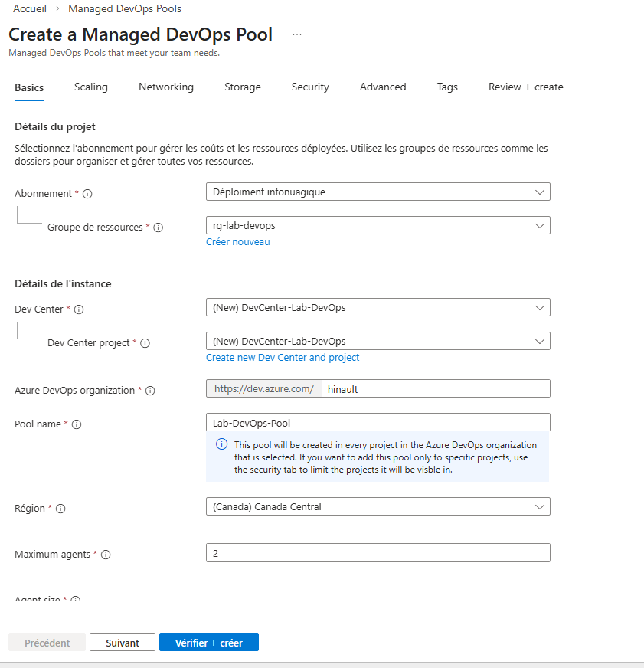The height and width of the screenshot is (668, 644).
Task: Click into the Pool name text field
Action: (x=378, y=422)
